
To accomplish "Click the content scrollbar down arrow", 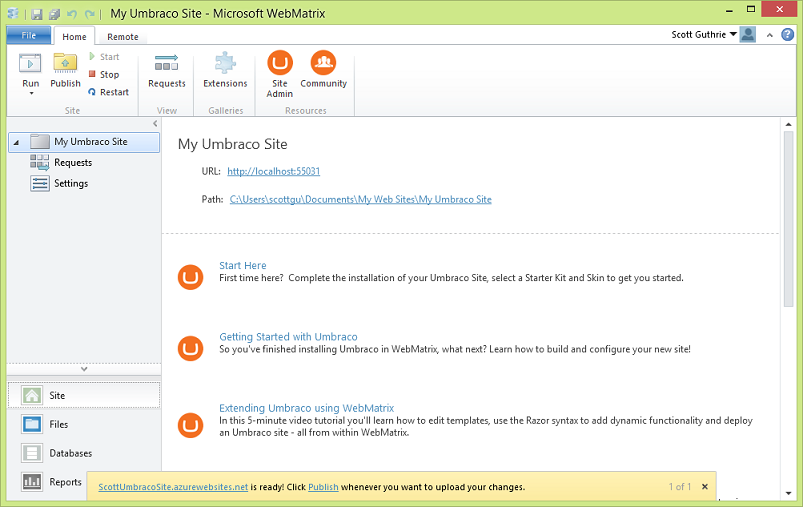I will pyautogui.click(x=788, y=493).
